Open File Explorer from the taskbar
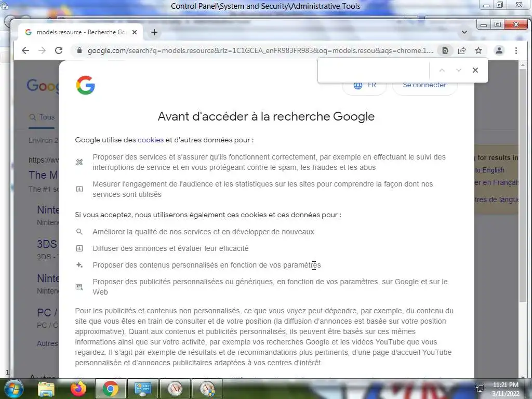This screenshot has height=399, width=532. click(46, 389)
